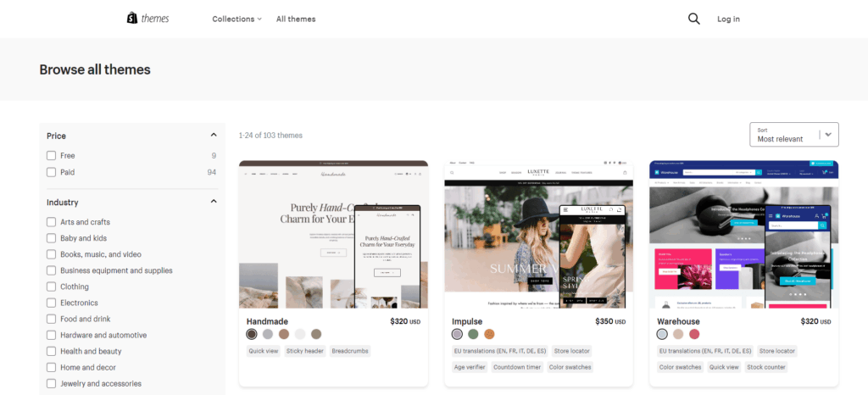Screen dimensions: 868x395
Task: Click Impulse's EU translations tag
Action: 500,351
